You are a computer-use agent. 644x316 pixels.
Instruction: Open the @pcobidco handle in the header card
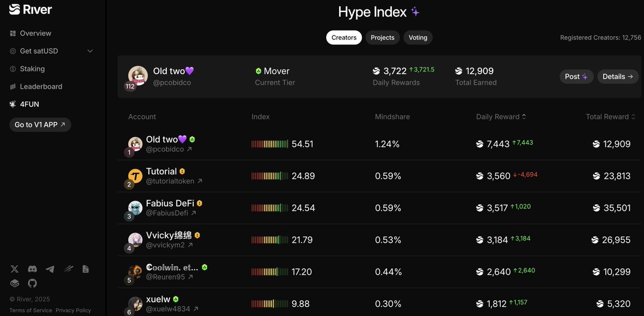click(x=172, y=83)
